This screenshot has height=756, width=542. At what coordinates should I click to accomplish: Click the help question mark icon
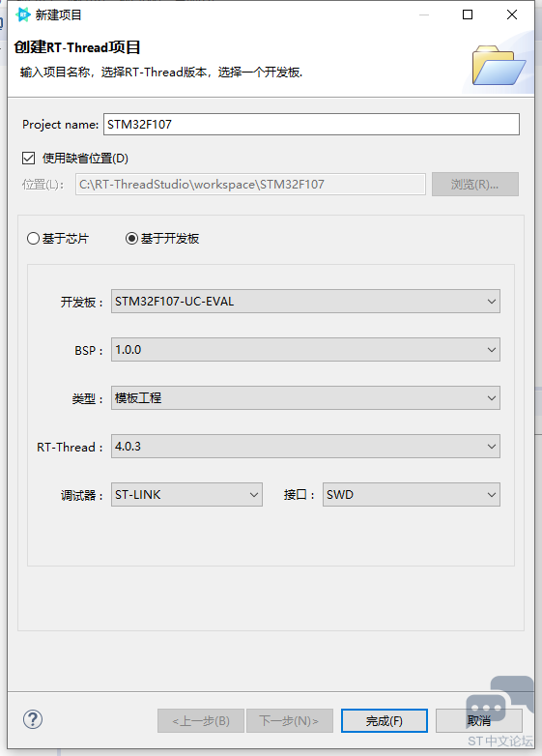coord(33,719)
